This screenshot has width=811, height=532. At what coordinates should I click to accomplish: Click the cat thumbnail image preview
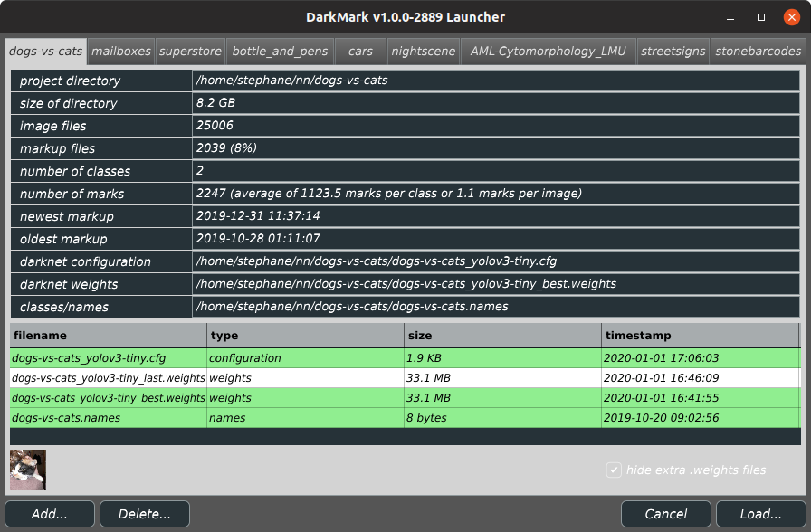pos(28,470)
